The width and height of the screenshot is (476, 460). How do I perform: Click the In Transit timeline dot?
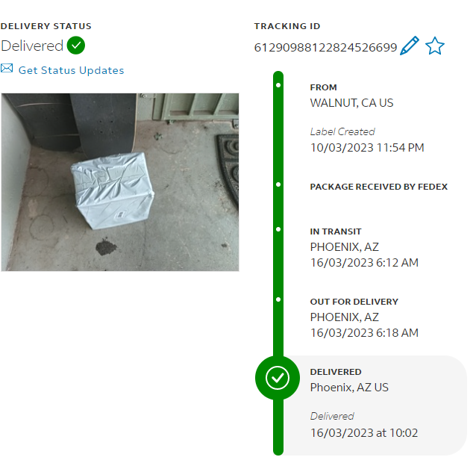[x=278, y=229]
